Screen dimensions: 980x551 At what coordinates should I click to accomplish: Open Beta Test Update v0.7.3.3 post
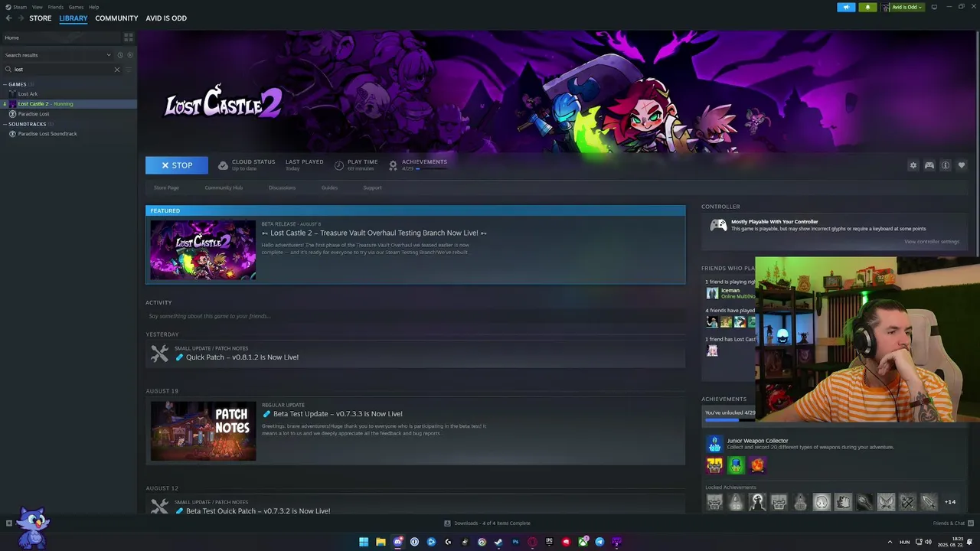(338, 414)
